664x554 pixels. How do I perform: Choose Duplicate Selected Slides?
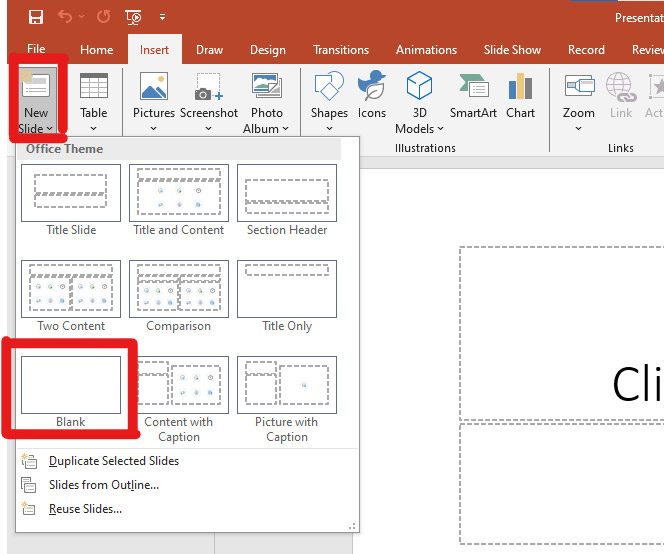pos(113,461)
